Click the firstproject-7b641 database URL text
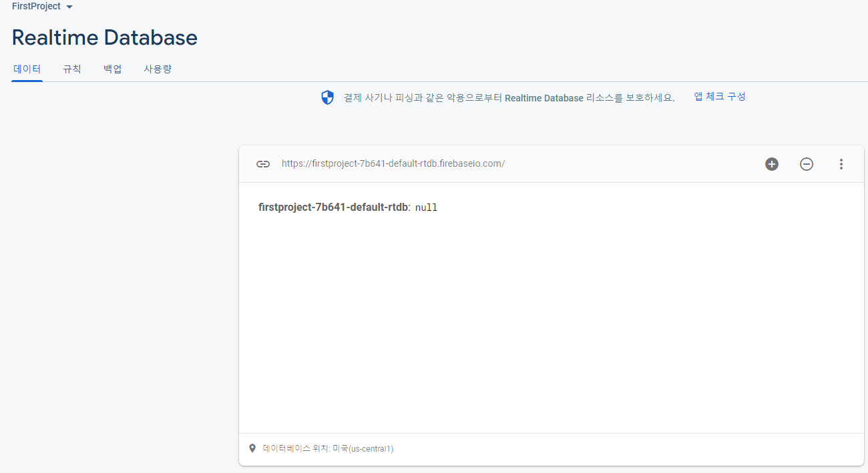 [393, 163]
